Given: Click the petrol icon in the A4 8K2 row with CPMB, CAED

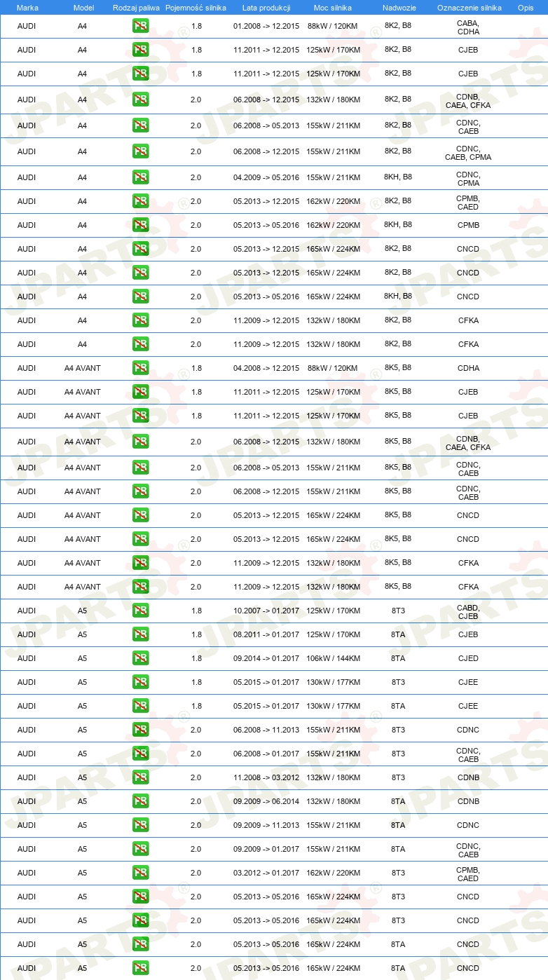Looking at the screenshot, I should (140, 201).
